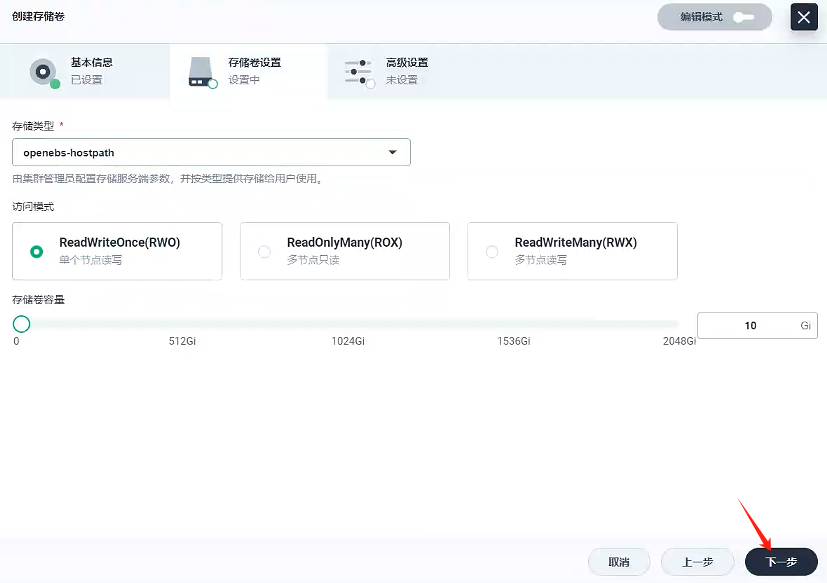The image size is (827, 583).
Task: Close the 创建存储卷 dialog with X
Action: coord(804,17)
